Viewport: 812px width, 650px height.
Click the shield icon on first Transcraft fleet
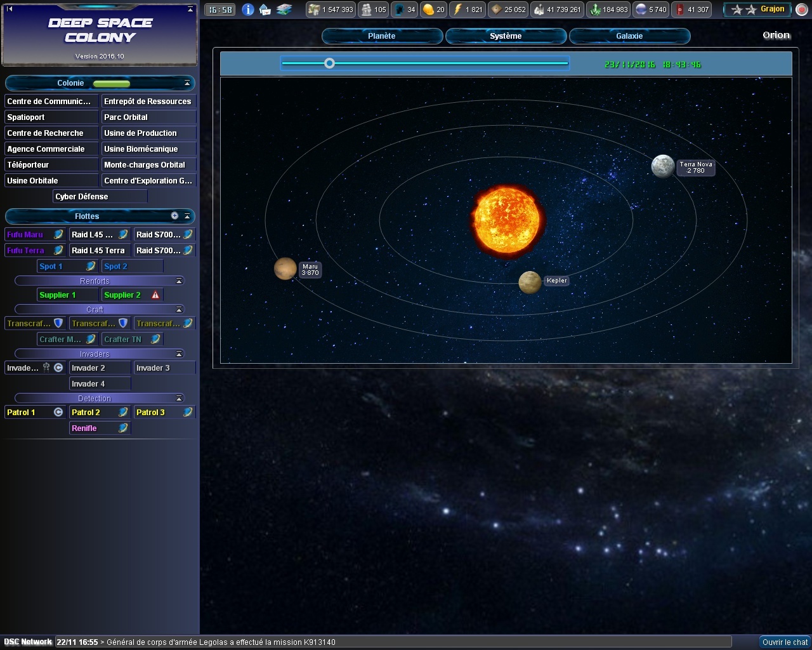pos(58,323)
